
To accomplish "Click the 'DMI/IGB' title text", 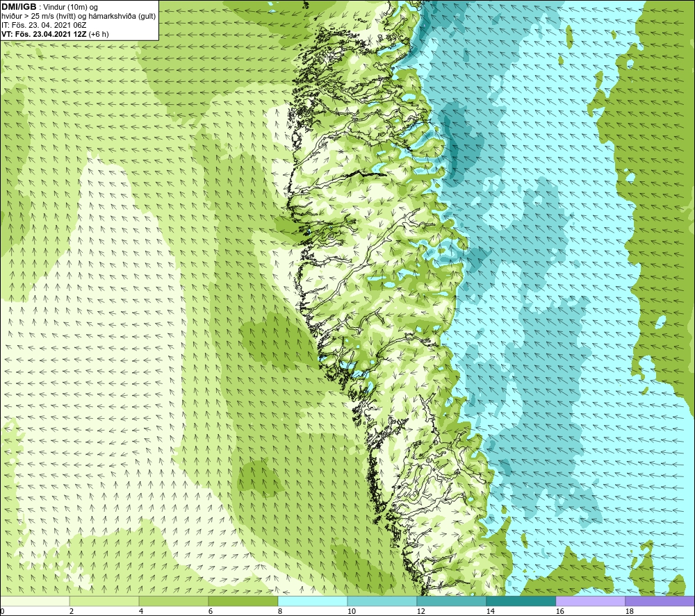I will [19, 7].
